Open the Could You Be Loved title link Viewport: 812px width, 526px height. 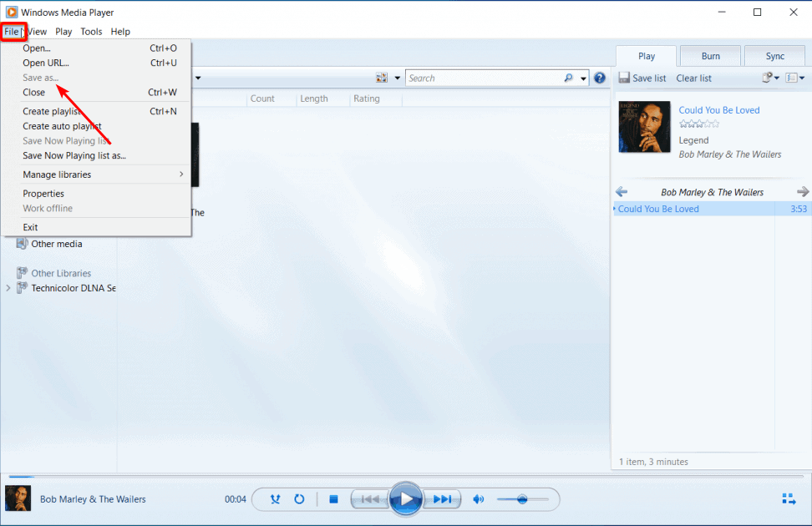coord(718,109)
